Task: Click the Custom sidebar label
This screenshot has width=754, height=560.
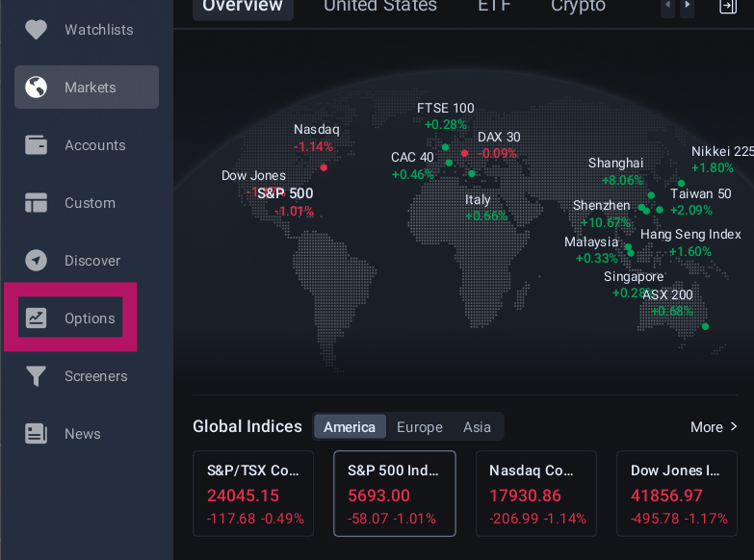Action: 90,203
